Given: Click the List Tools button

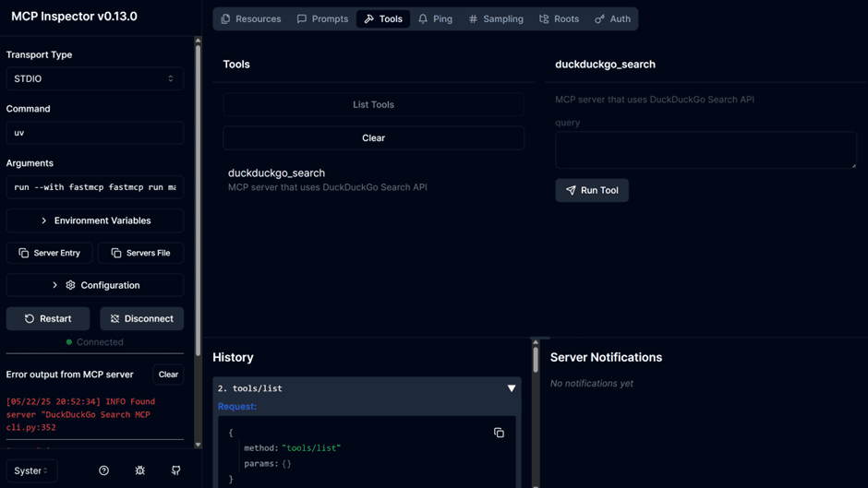Looking at the screenshot, I should pyautogui.click(x=374, y=104).
